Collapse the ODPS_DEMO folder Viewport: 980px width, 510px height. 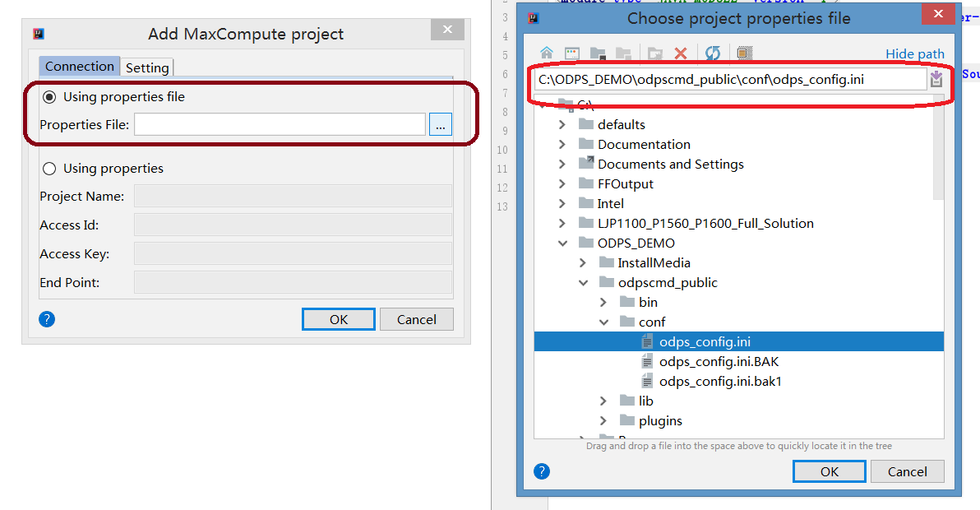pyautogui.click(x=562, y=243)
